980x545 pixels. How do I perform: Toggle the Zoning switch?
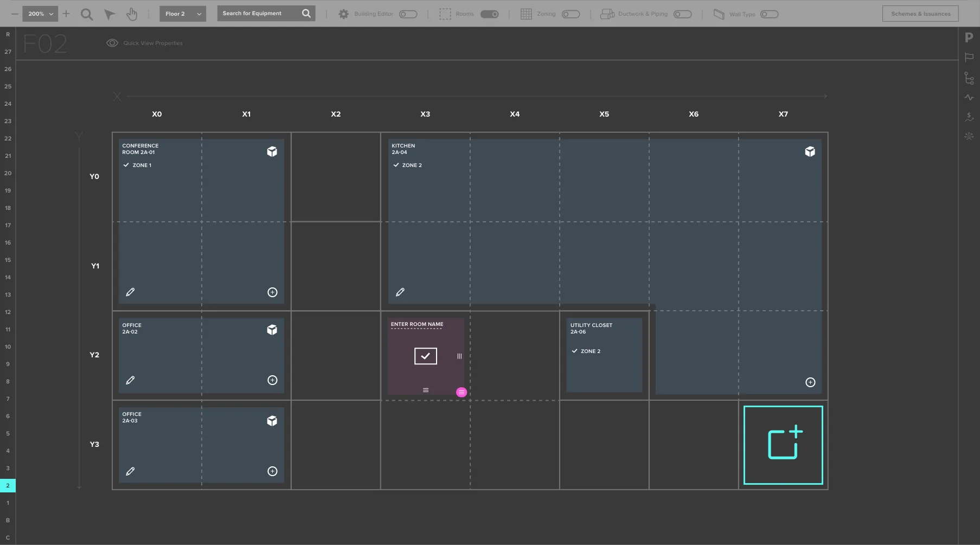571,14
